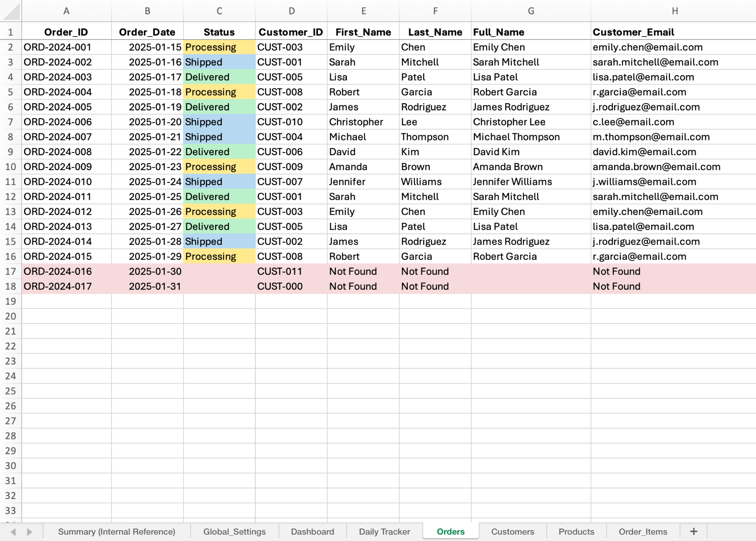Click the select-all corner triangle
This screenshot has height=541, width=756.
click(11, 11)
